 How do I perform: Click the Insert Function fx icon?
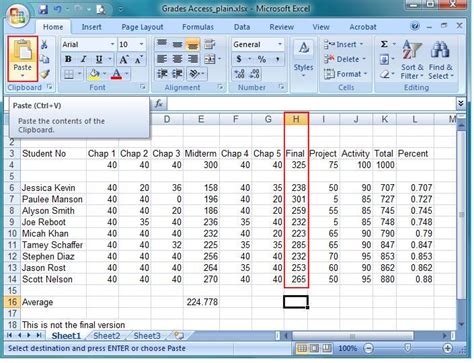pyautogui.click(x=159, y=104)
